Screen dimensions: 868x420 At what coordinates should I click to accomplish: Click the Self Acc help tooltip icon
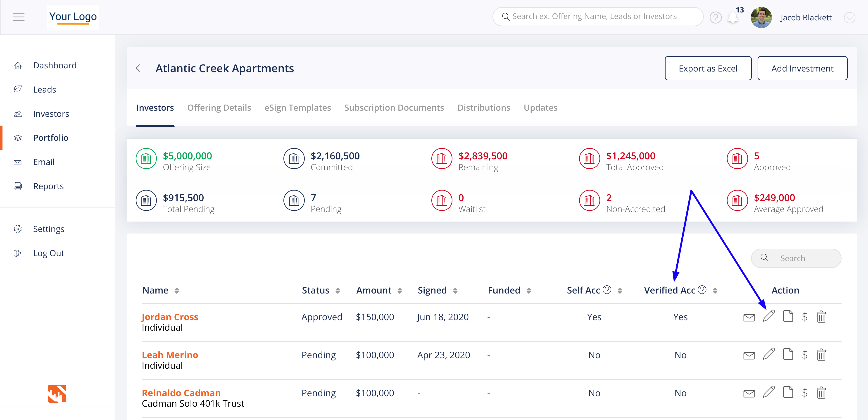click(607, 290)
